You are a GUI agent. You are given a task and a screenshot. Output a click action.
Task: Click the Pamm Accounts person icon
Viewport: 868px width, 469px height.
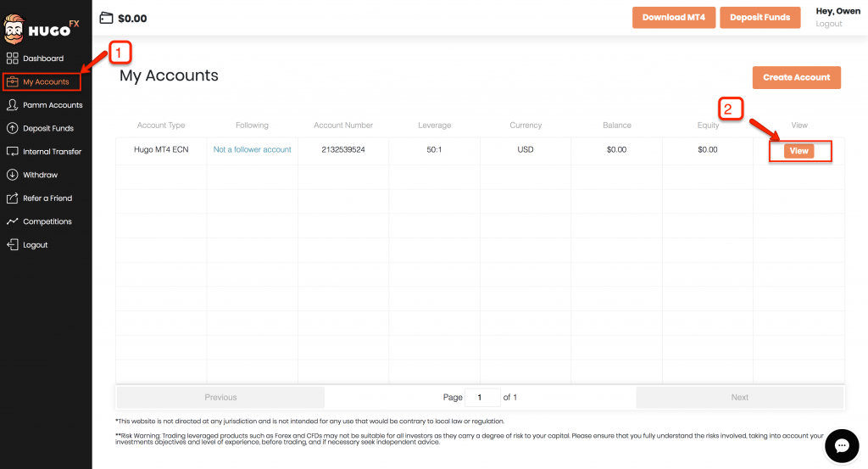click(x=12, y=104)
